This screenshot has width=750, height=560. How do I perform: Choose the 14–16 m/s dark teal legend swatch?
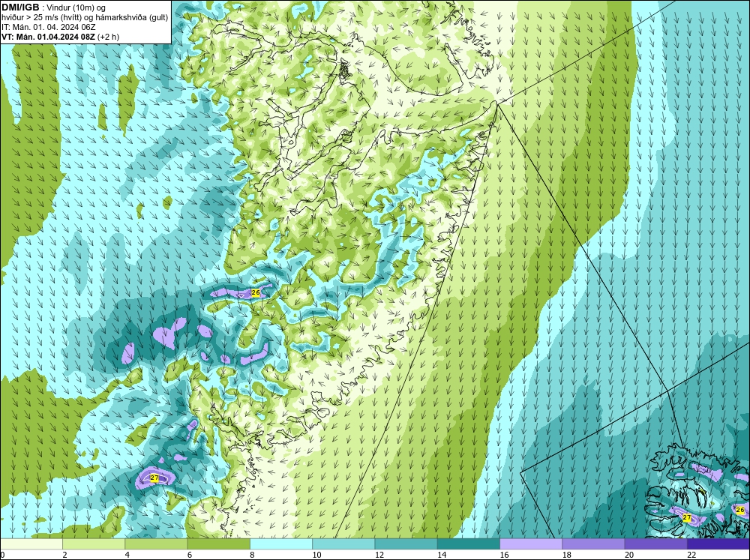(469, 544)
